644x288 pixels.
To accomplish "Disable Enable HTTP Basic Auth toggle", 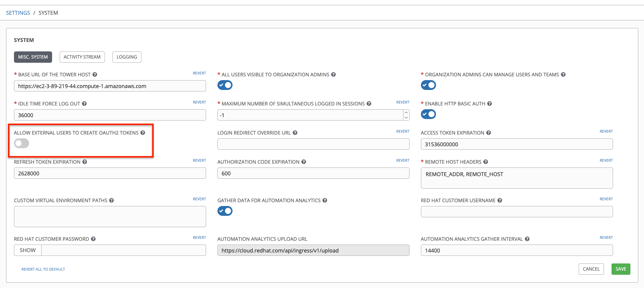I will pos(428,114).
